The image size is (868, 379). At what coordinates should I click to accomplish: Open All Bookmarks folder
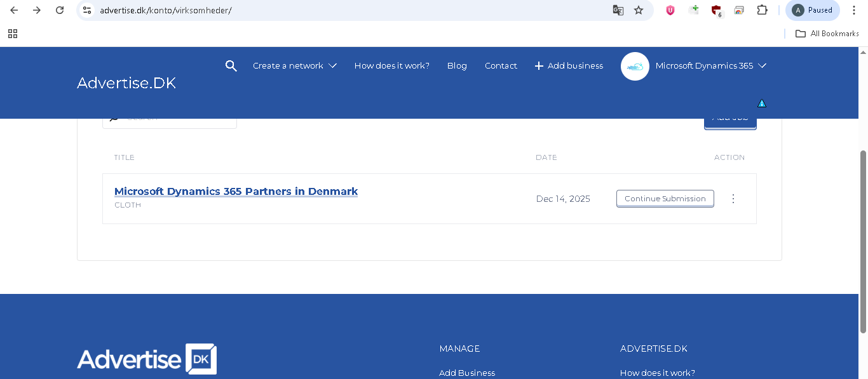[827, 34]
